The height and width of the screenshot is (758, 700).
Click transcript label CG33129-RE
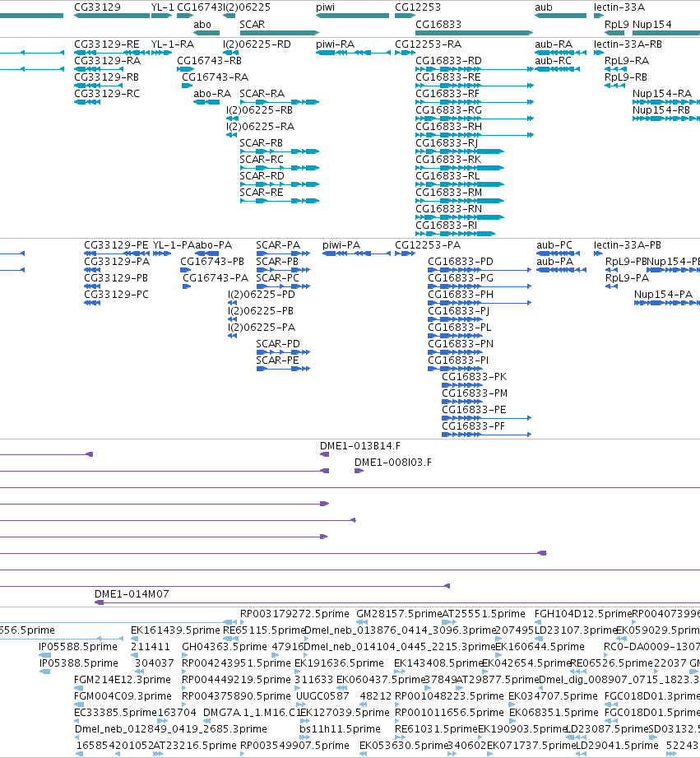click(107, 44)
